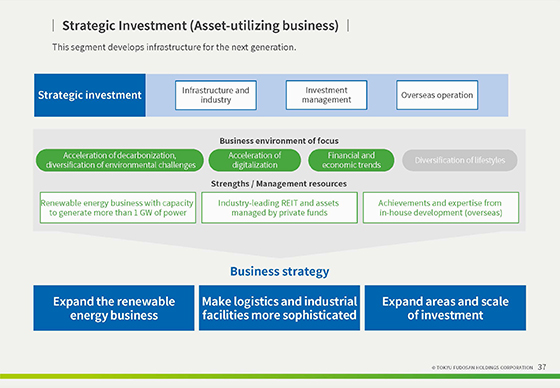Select the dark blue Strategic investment block
The image size is (560, 388).
(x=90, y=95)
